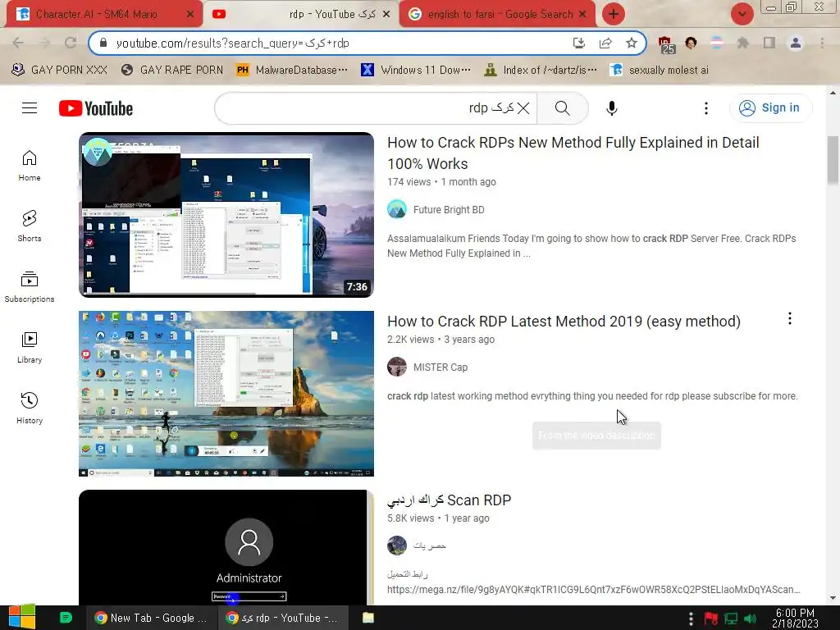Switch to the english to farsi Google Search tab
This screenshot has width=840, height=630.
pos(498,15)
